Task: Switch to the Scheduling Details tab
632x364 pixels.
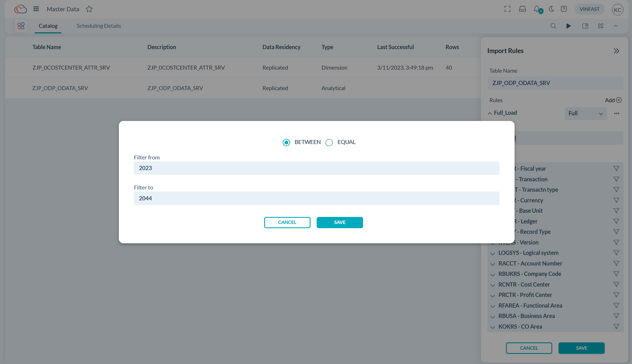Action: click(x=99, y=26)
